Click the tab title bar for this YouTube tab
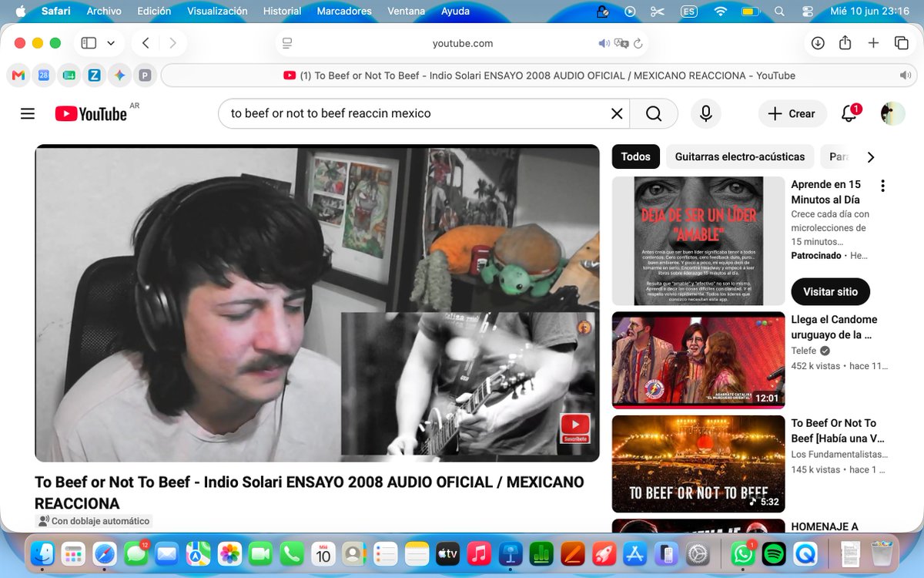924x578 pixels. (x=539, y=76)
